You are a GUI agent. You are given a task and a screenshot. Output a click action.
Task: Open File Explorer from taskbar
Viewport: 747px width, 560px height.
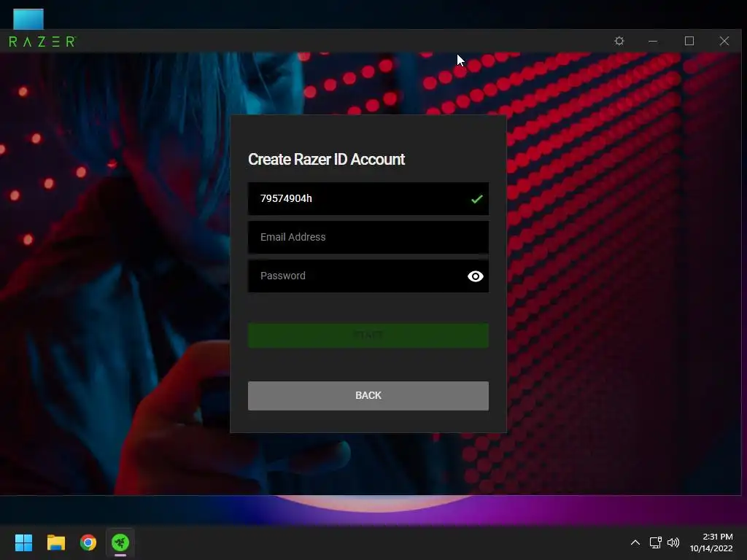point(55,542)
